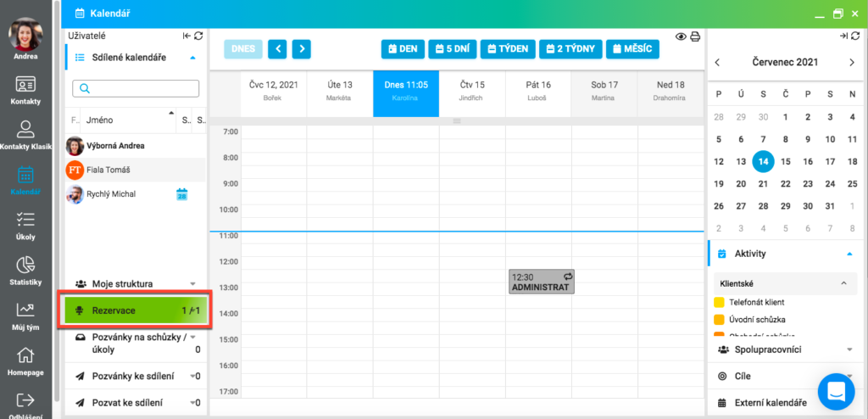
Task: Open Úkoly tasks section
Action: point(25,226)
